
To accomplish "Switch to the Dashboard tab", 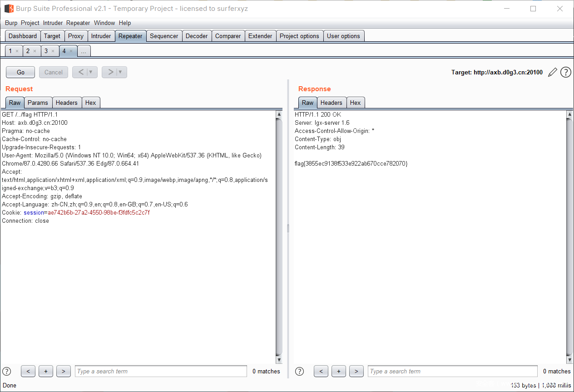I will click(23, 36).
